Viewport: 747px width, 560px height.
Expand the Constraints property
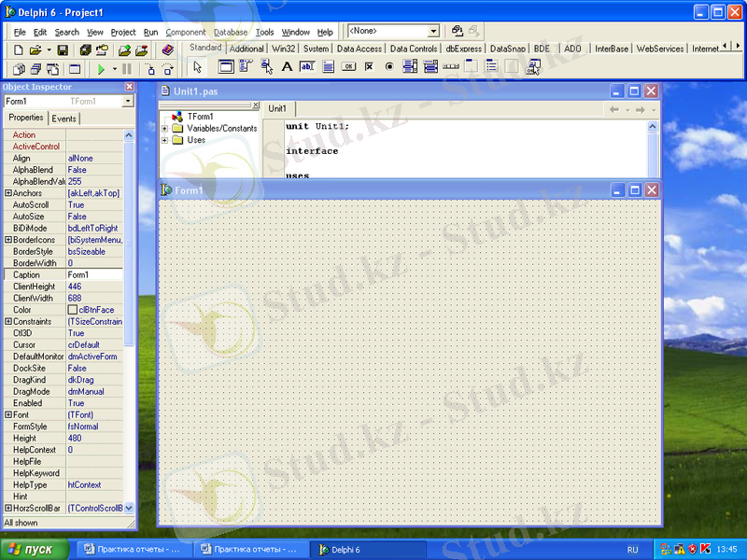tap(7, 321)
